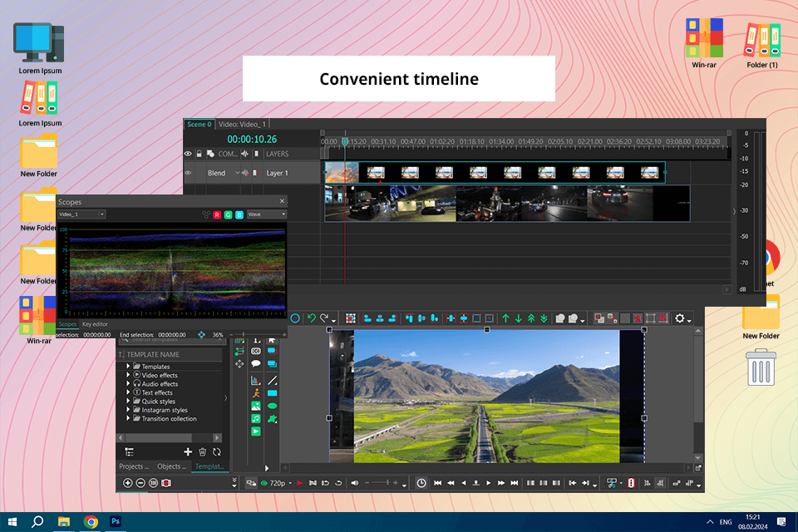The image size is (798, 532).
Task: Click the undo arrow in editor toolbar
Action: click(312, 318)
